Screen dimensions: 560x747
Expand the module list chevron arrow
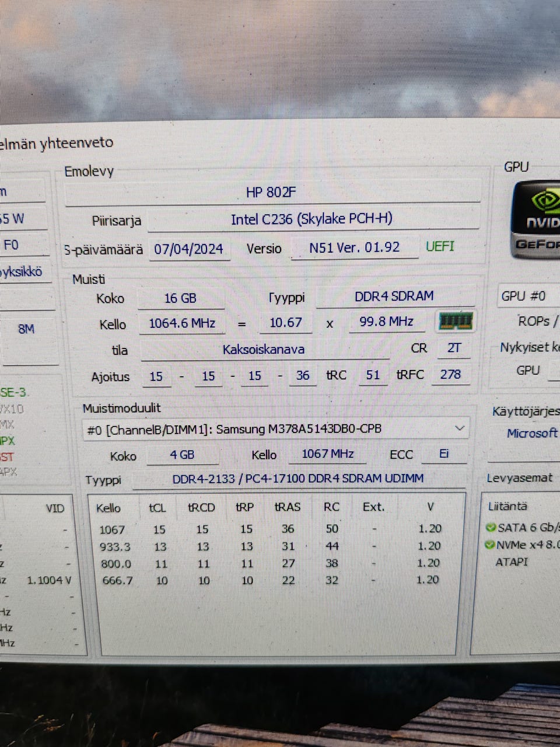coord(459,428)
